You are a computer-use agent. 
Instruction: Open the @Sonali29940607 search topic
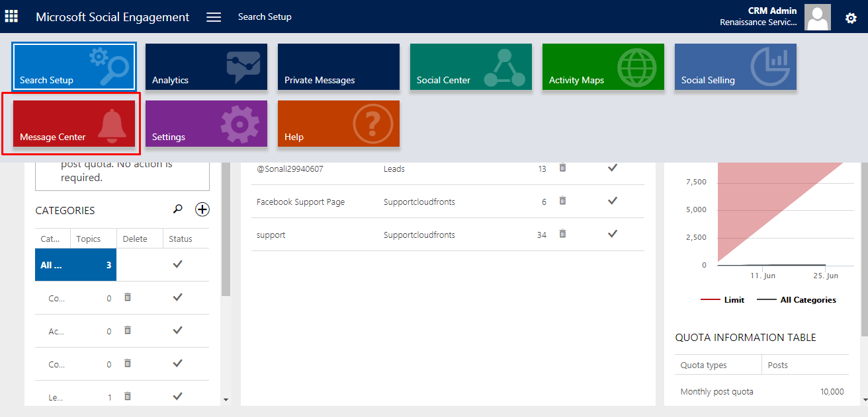pos(290,169)
